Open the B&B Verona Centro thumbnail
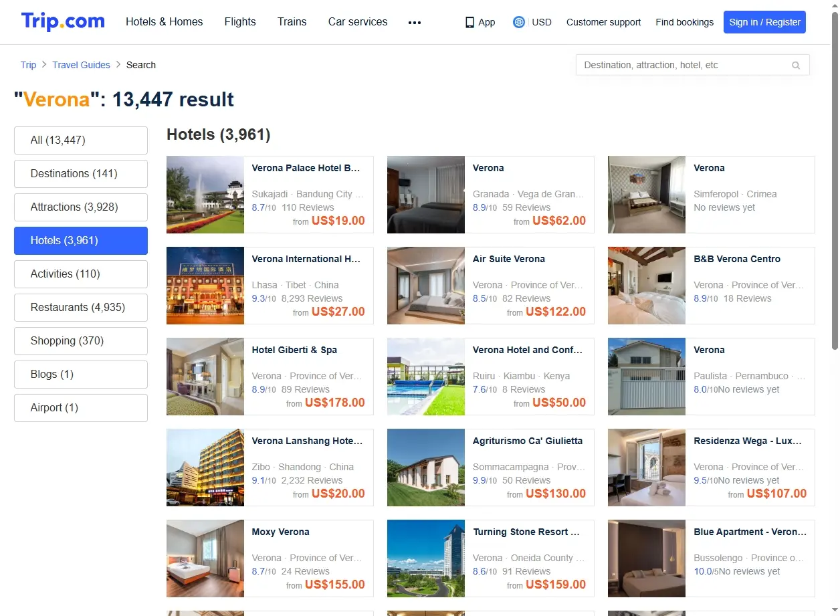This screenshot has height=616, width=840. (x=647, y=286)
